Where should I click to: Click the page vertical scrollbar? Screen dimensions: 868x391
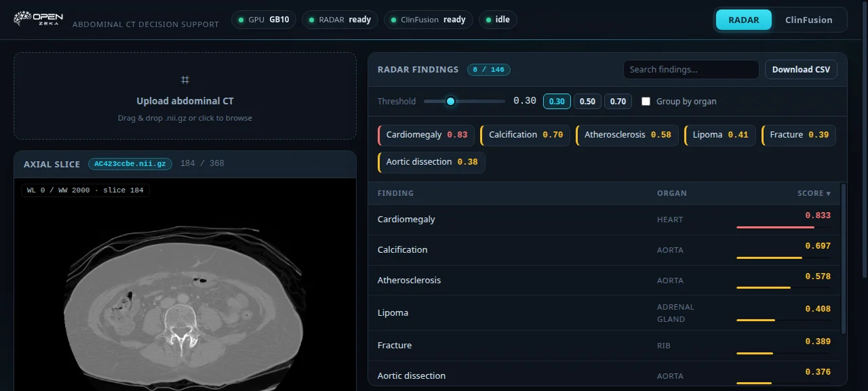point(865,139)
